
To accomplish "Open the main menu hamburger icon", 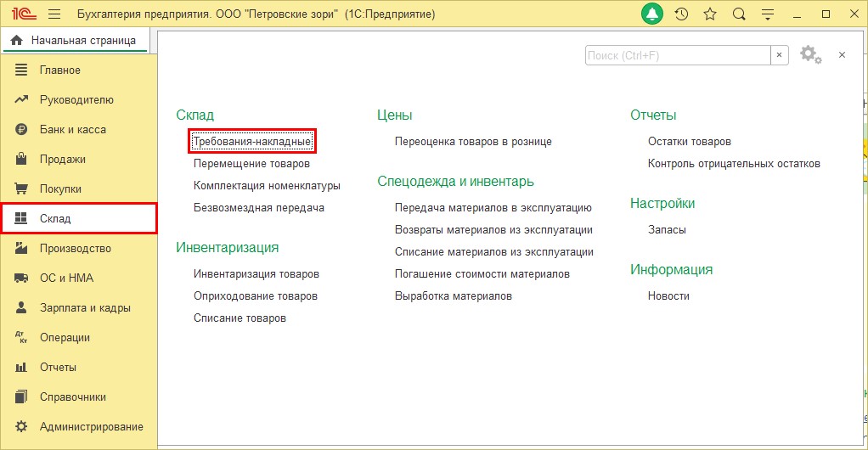I will coord(54,14).
